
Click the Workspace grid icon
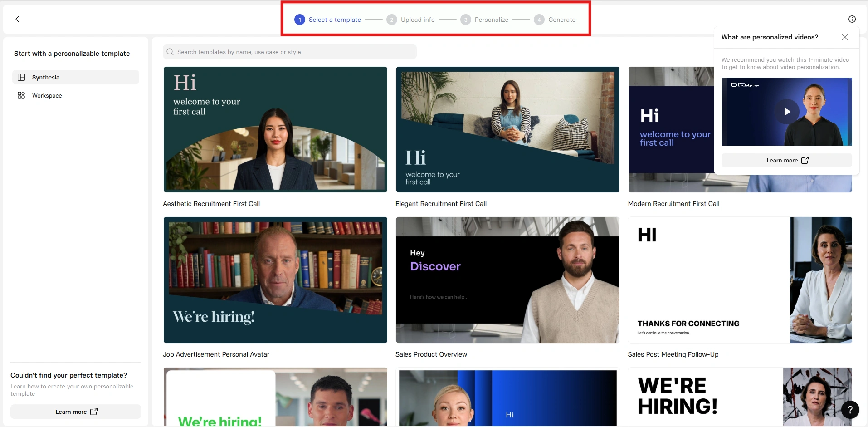(21, 95)
